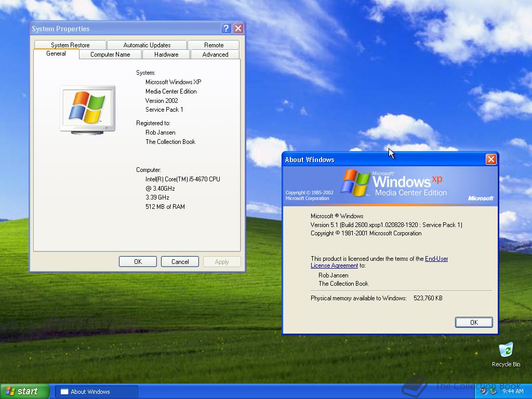The image size is (532, 399).
Task: Click 'Rob Jansen' in About Windows
Action: [x=334, y=275]
